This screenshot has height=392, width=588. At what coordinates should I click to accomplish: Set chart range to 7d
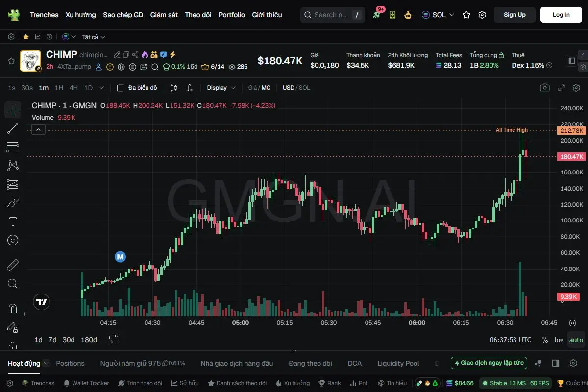(52, 340)
